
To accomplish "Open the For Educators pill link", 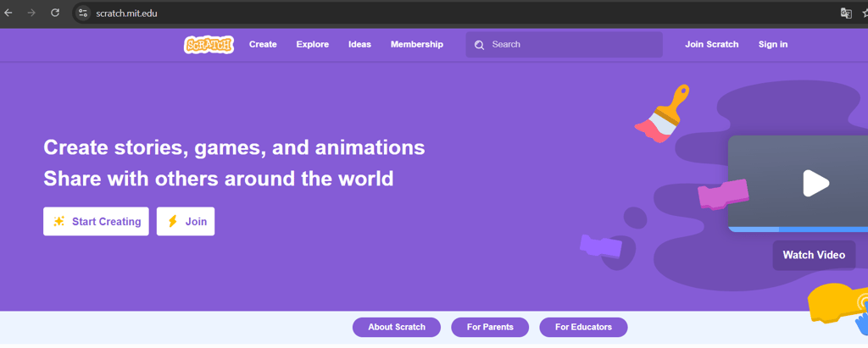I will [583, 327].
